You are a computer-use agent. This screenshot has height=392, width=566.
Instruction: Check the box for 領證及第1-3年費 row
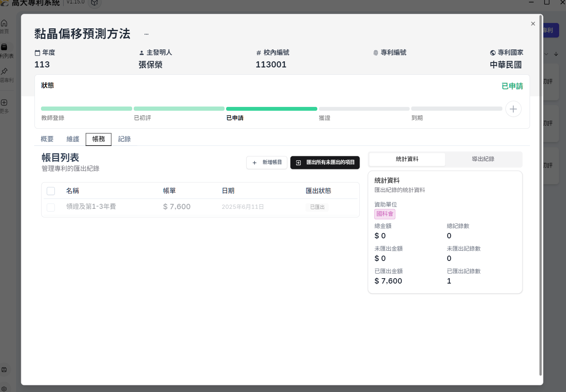click(51, 207)
